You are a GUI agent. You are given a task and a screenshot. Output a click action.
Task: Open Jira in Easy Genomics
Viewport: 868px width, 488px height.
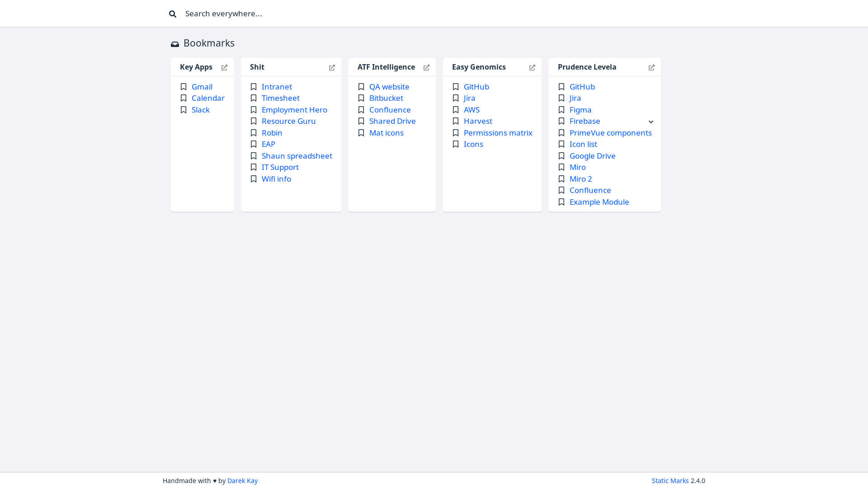click(469, 98)
